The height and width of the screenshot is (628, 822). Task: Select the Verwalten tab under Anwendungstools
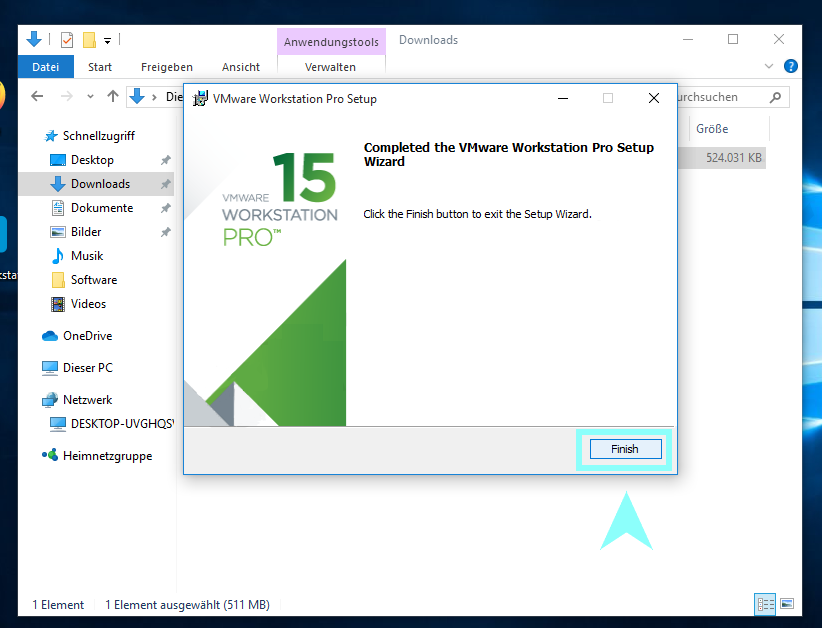click(x=331, y=67)
